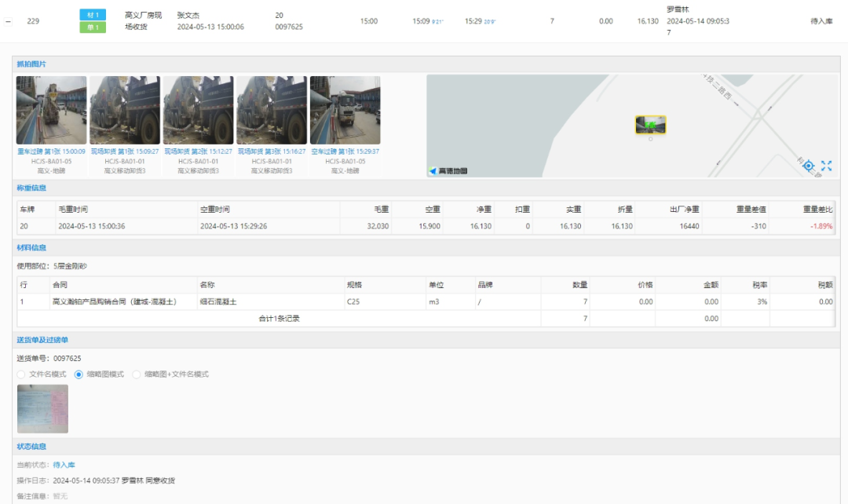Click the truck photo marker on map
848x504 pixels.
pos(650,125)
